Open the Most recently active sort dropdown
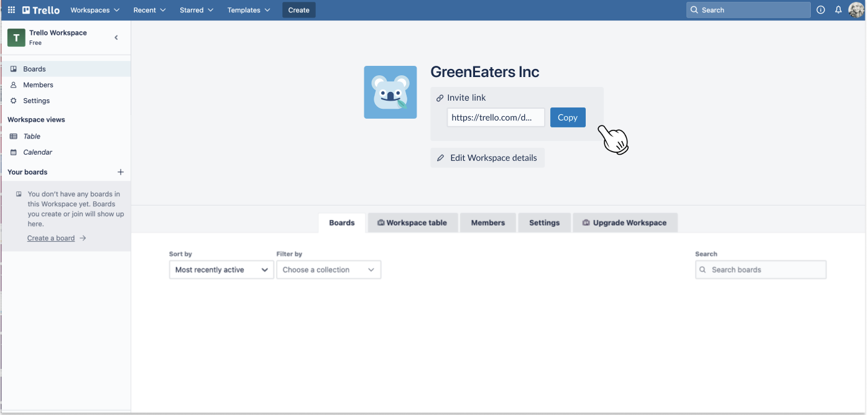Screen dimensions: 868x415 221,270
